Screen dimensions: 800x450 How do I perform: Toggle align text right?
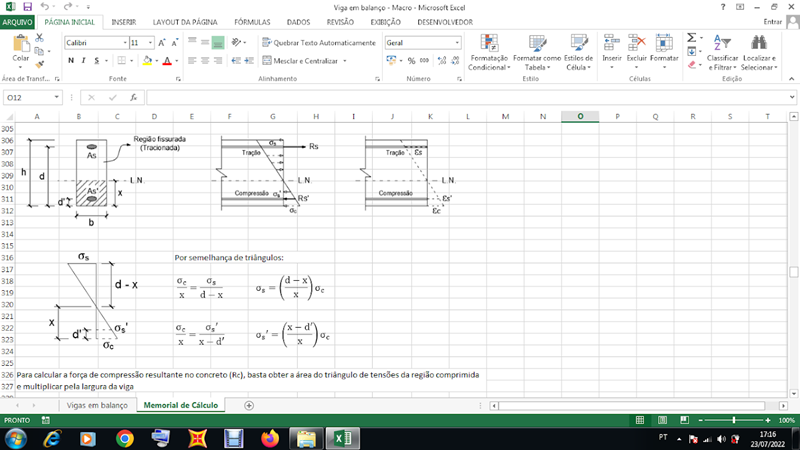coord(218,61)
